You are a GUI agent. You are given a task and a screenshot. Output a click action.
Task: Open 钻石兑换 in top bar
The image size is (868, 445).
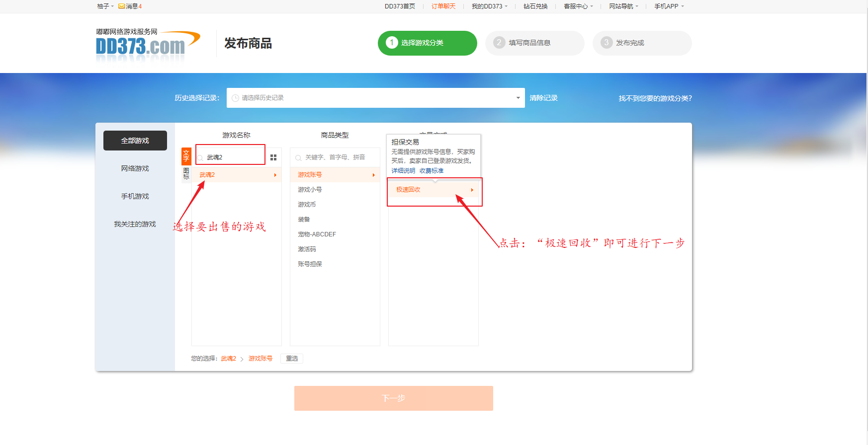(x=535, y=6)
